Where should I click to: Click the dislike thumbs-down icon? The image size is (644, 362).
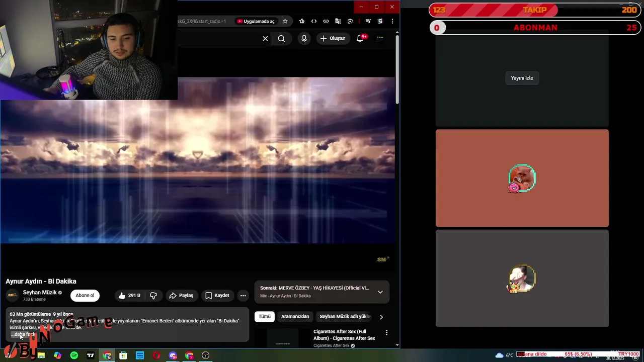point(153,296)
